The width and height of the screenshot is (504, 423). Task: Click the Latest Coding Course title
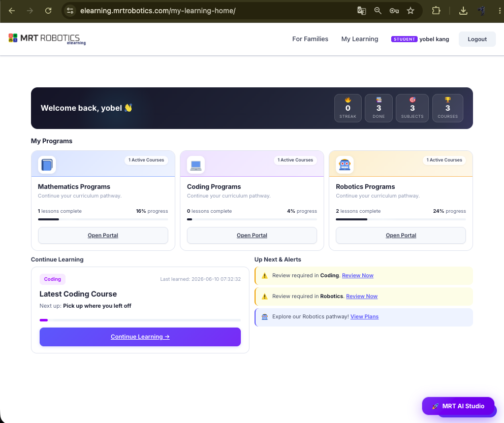click(78, 294)
